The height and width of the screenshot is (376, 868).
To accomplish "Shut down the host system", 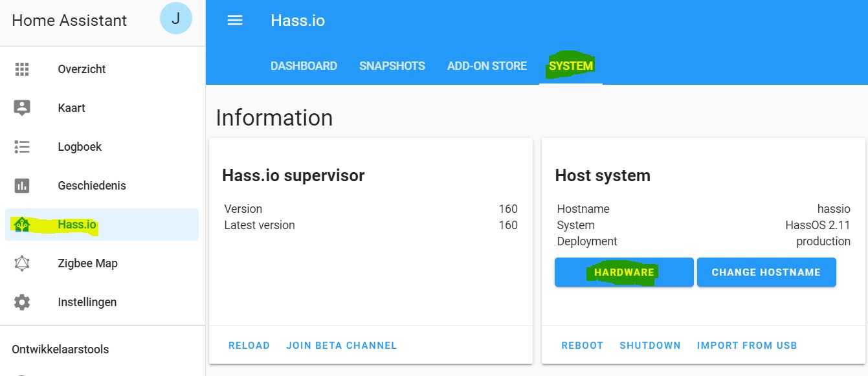I will click(x=650, y=346).
